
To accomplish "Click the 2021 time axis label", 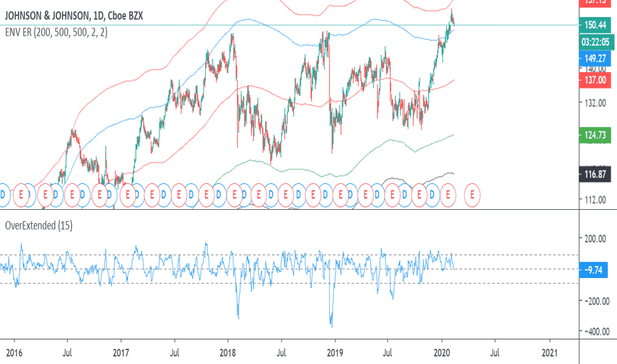I will click(x=549, y=352).
